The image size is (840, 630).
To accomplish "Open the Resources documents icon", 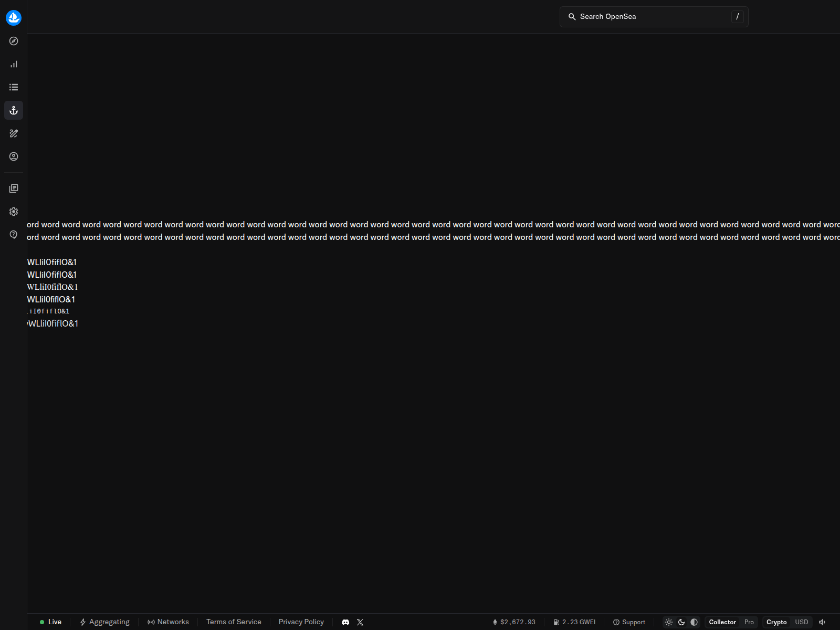I will [x=14, y=188].
